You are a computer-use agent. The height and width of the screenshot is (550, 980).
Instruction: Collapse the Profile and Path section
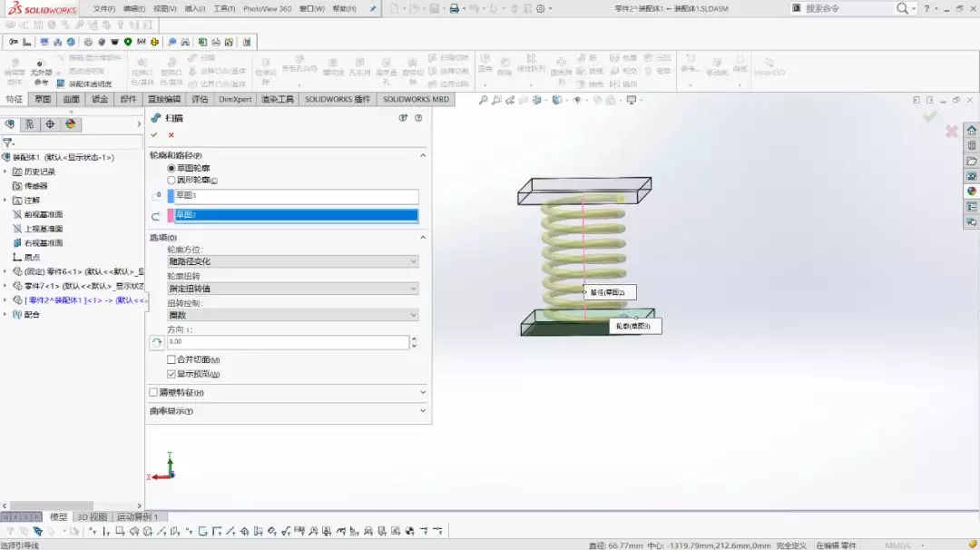[423, 155]
